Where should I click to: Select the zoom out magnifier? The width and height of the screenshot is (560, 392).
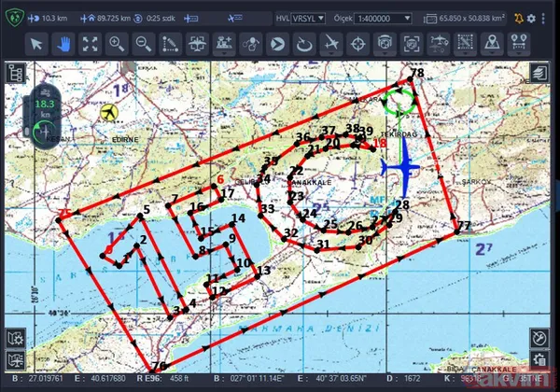(144, 43)
